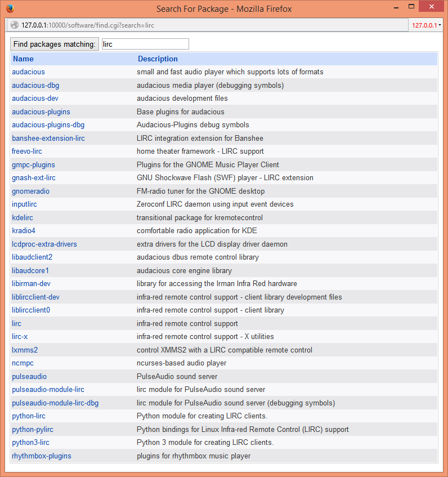This screenshot has height=477, width=448.
Task: Click description 'LIRC integration extension for Banshee'
Action: click(x=200, y=138)
